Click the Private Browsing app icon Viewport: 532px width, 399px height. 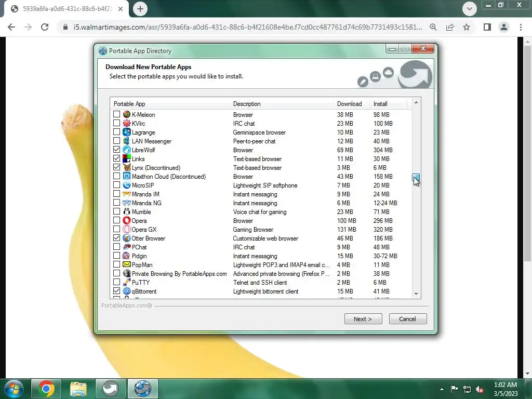point(127,273)
